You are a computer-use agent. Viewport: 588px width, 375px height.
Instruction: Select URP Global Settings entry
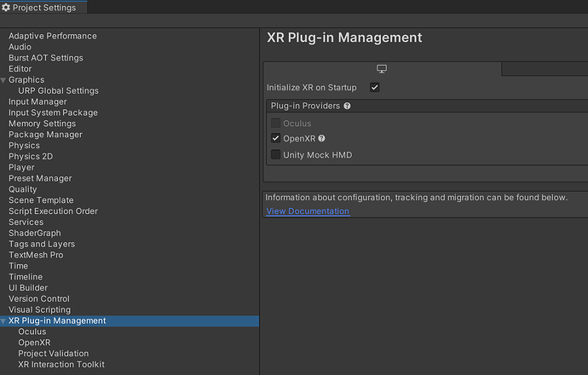point(58,91)
